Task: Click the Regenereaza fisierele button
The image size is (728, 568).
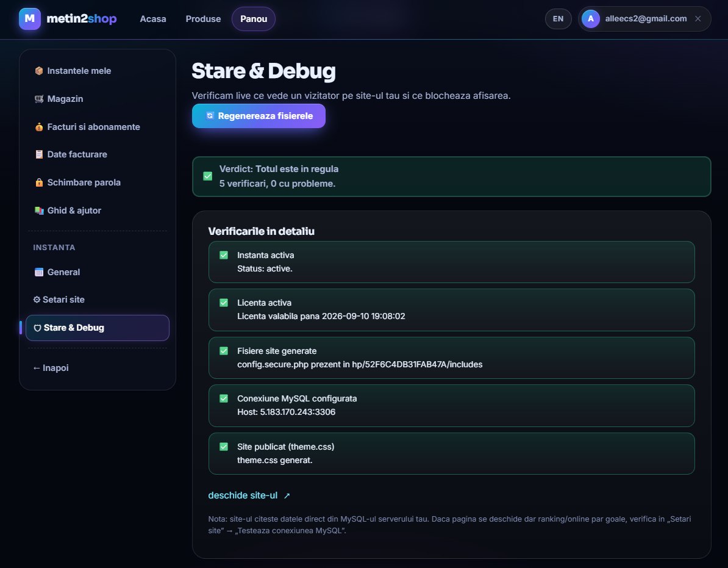Action: [x=259, y=116]
